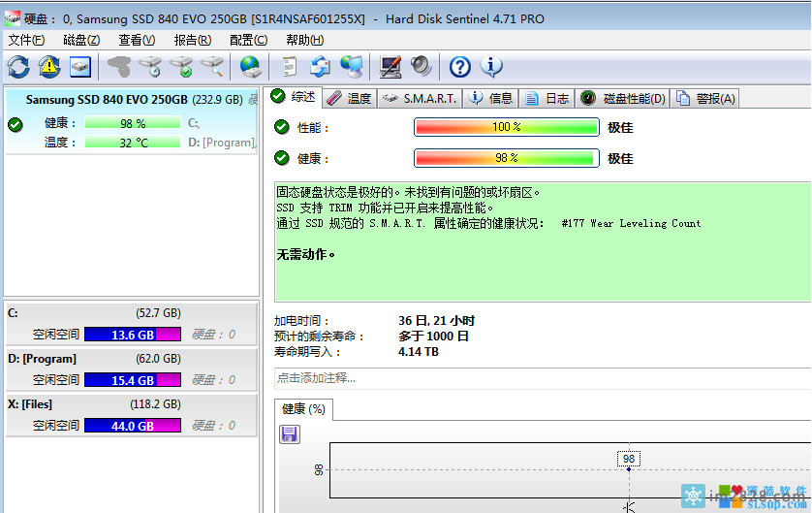Switch to the 警报(A) tab
The width and height of the screenshot is (812, 513).
[x=705, y=99]
